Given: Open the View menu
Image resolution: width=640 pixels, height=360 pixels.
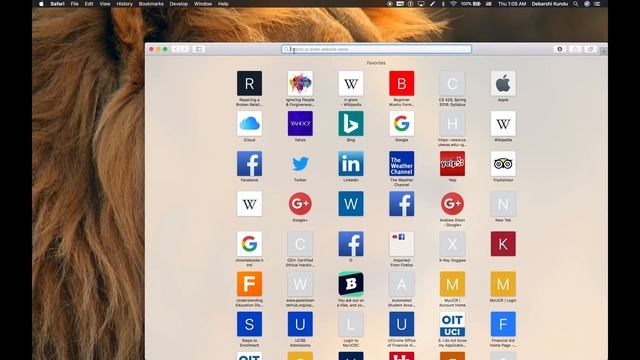Looking at the screenshot, I should (105, 4).
